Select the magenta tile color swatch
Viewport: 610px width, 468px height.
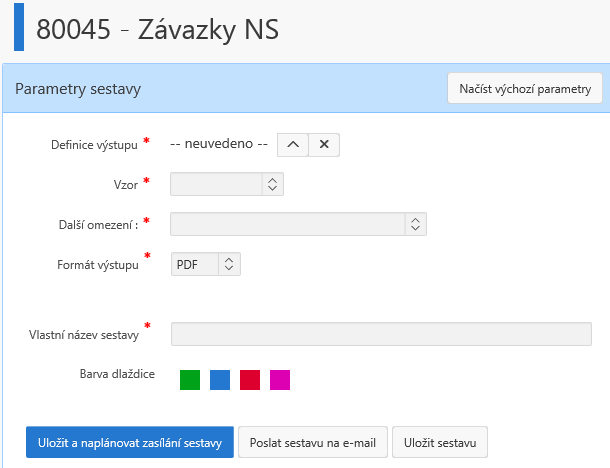280,379
